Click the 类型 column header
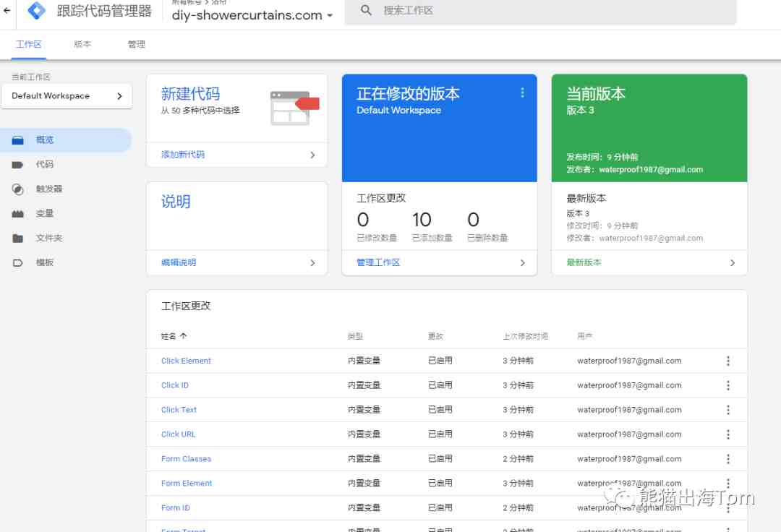The width and height of the screenshot is (781, 532). click(x=355, y=336)
